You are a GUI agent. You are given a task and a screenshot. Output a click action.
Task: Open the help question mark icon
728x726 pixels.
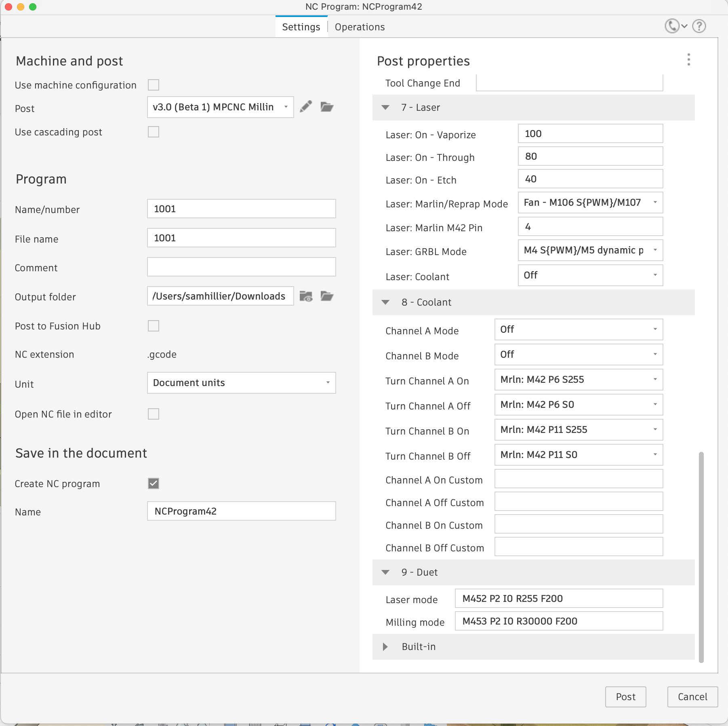(x=699, y=26)
